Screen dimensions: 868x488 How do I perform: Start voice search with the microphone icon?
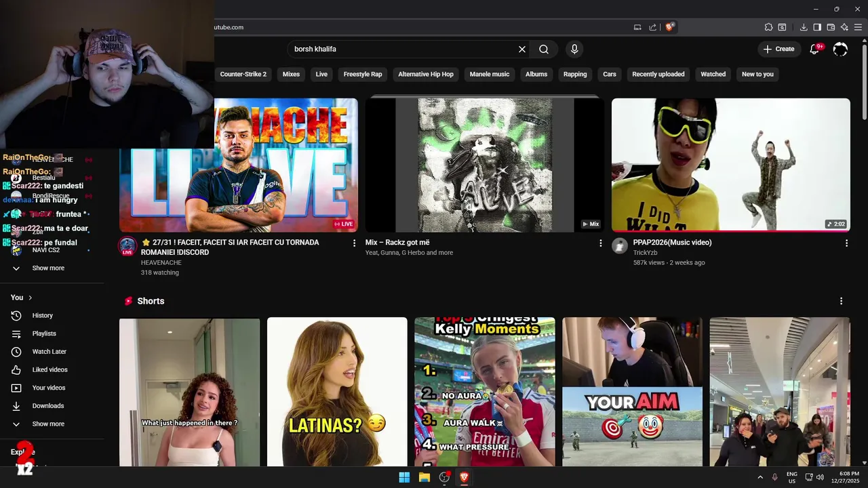[x=574, y=49]
